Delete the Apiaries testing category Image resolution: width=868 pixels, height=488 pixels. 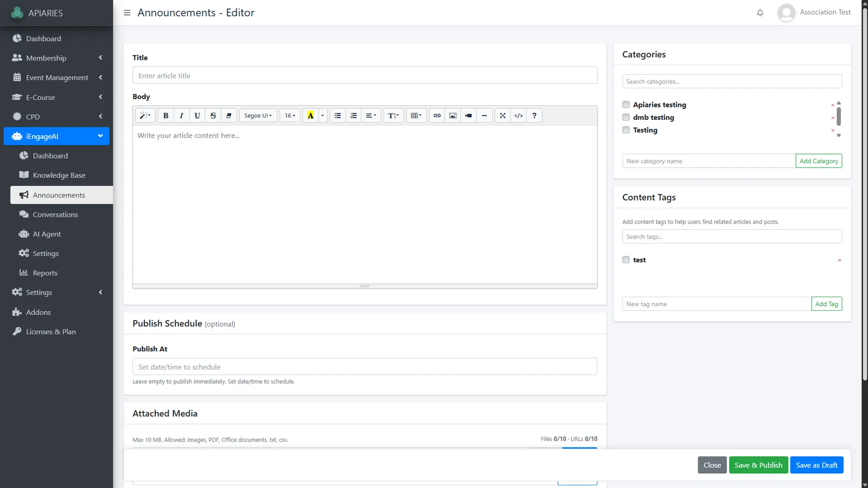pos(833,105)
